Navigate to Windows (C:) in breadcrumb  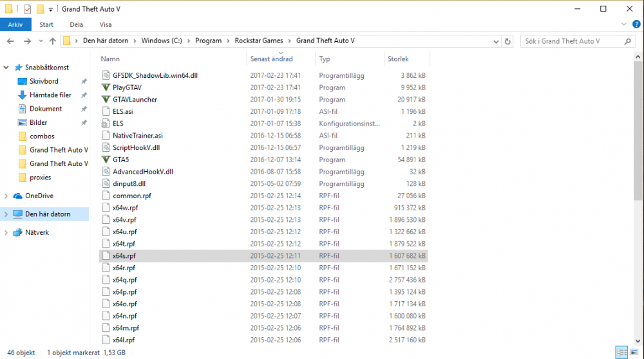[x=162, y=41]
